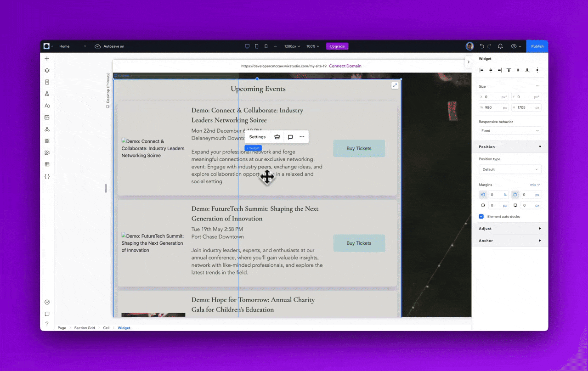Select Section Grid in the breadcrumb
Viewport: 588px width, 371px height.
click(x=85, y=328)
